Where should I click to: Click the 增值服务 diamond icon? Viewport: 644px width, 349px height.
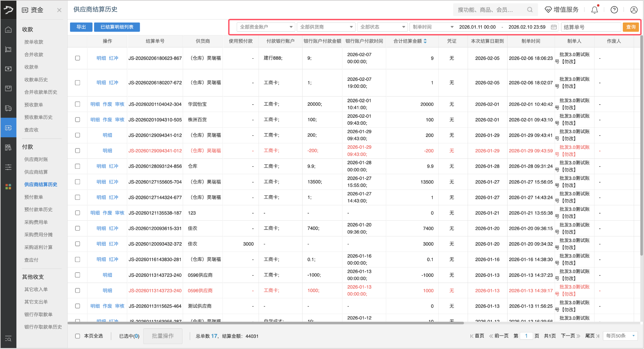548,10
